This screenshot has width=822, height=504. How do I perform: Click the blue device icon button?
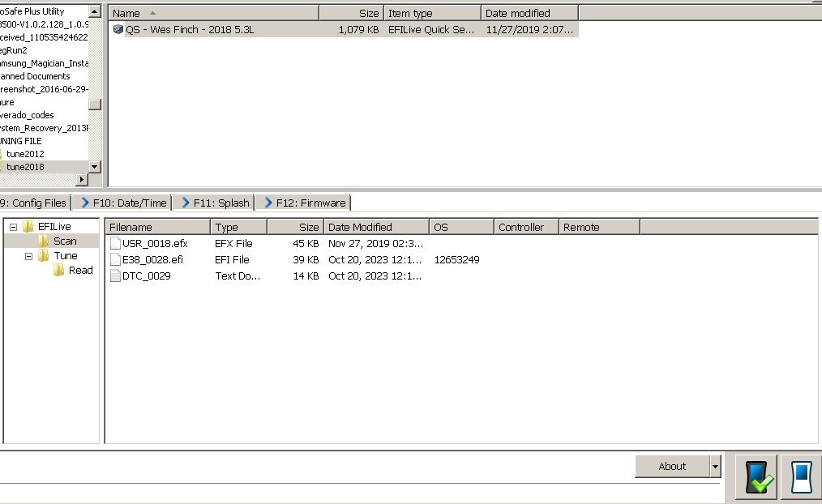tap(801, 476)
